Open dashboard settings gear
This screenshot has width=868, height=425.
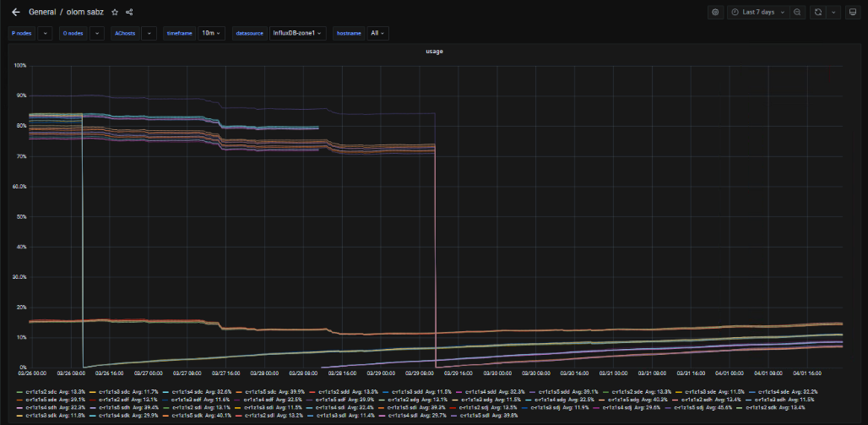coord(715,12)
